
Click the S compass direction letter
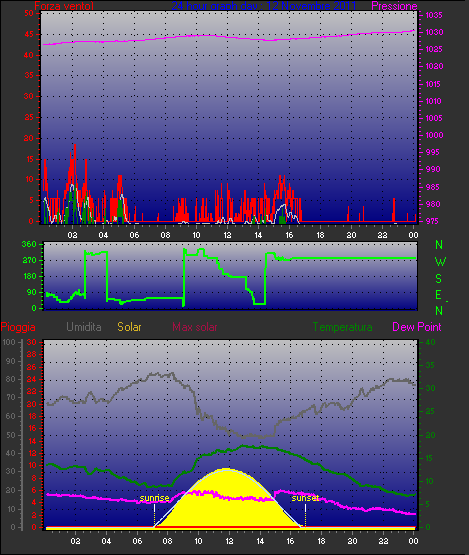coord(439,279)
